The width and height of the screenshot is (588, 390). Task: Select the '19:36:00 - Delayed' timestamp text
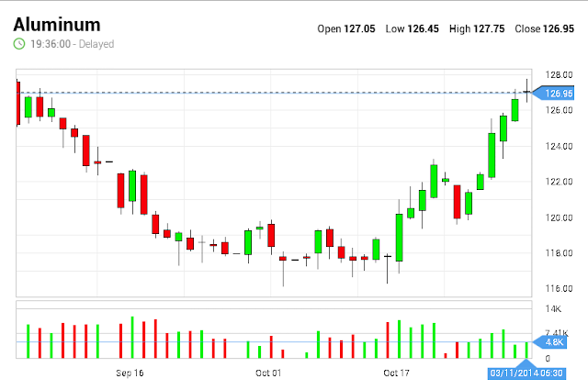point(73,44)
